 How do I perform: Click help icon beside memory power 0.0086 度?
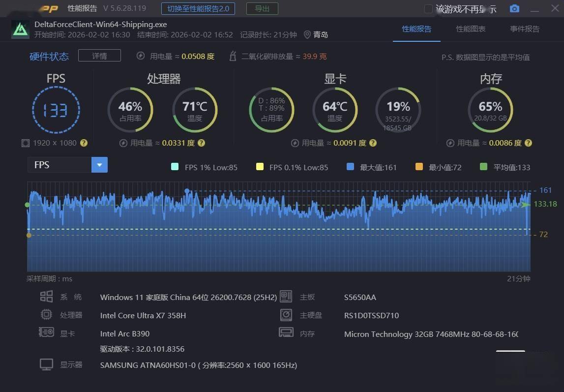point(528,143)
